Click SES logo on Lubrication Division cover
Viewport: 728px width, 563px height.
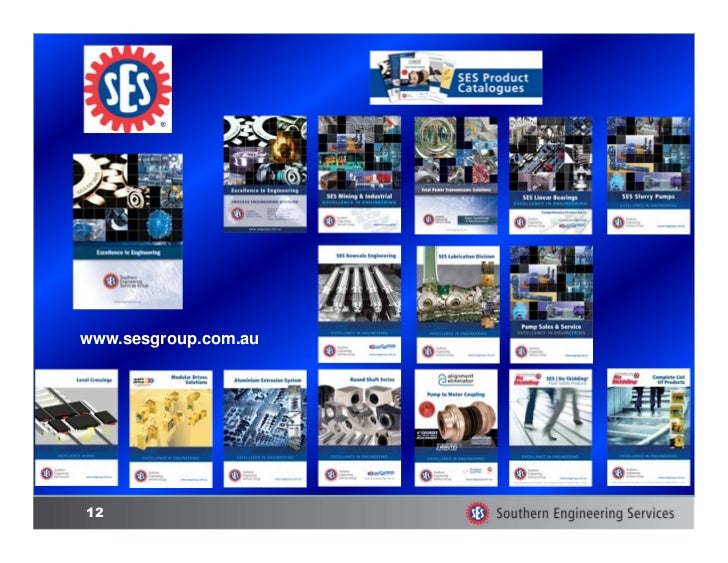(428, 352)
